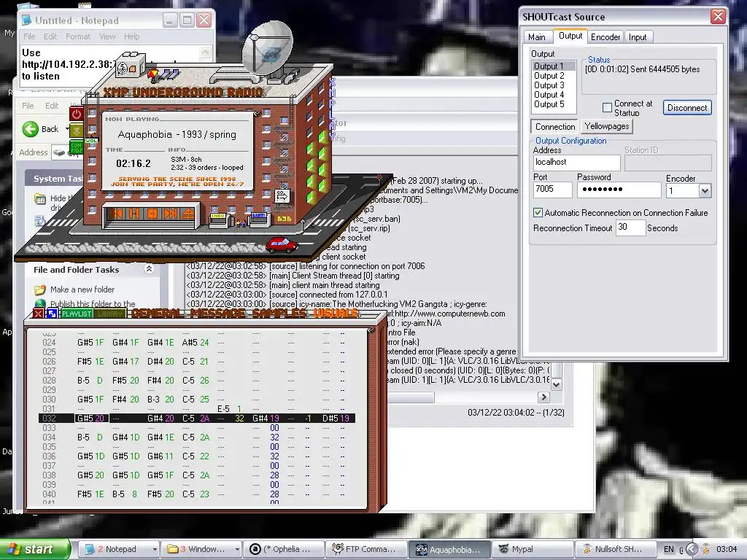Image resolution: width=747 pixels, height=560 pixels.
Task: Click log horizontal scrollbar right arrow
Action: [x=543, y=397]
